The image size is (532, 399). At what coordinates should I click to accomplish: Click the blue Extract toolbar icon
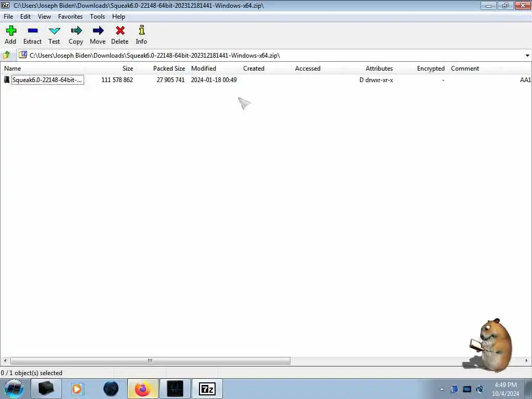coord(33,31)
